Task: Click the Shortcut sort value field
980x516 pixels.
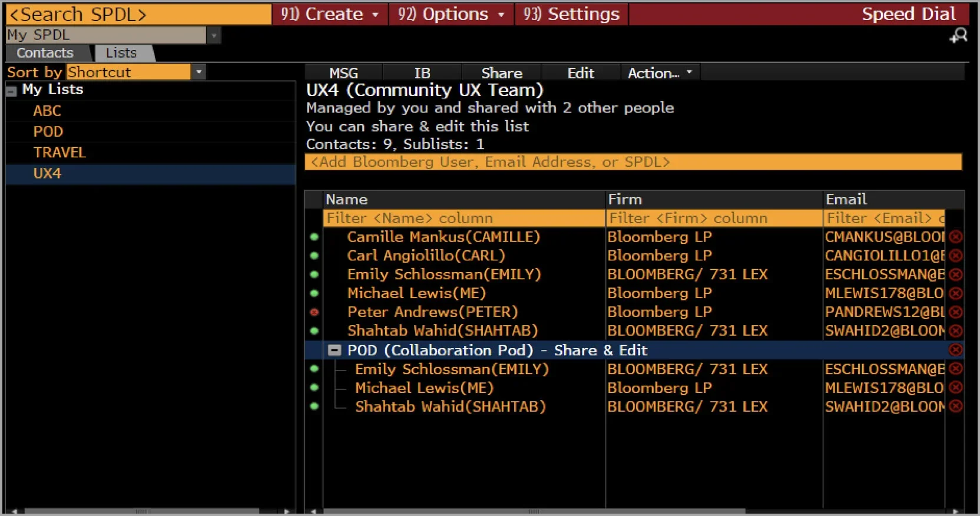Action: pos(128,72)
